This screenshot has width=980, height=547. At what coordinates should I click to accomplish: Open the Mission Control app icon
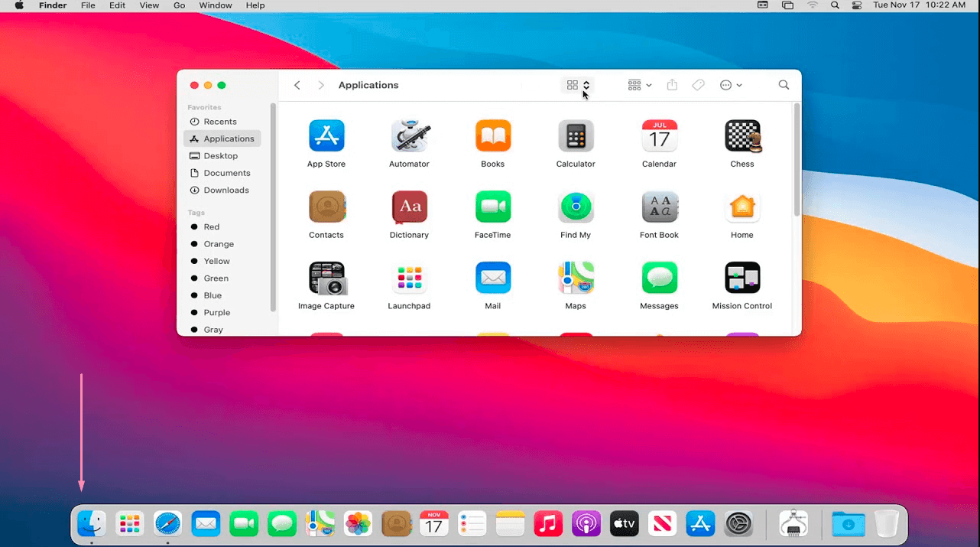point(741,278)
